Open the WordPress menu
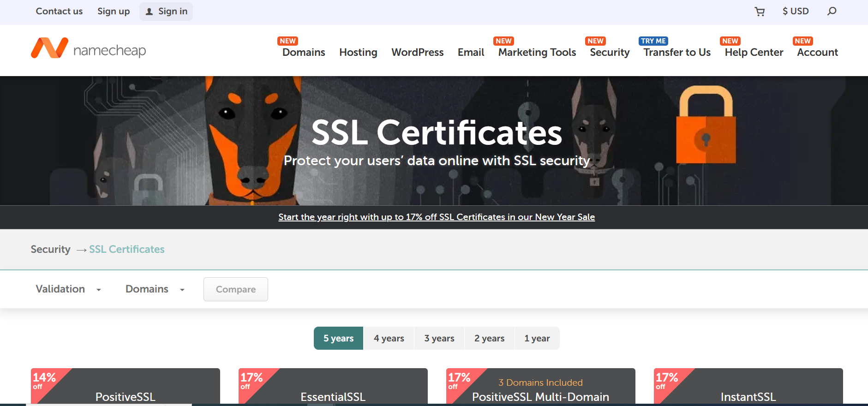The width and height of the screenshot is (868, 406). coord(418,52)
